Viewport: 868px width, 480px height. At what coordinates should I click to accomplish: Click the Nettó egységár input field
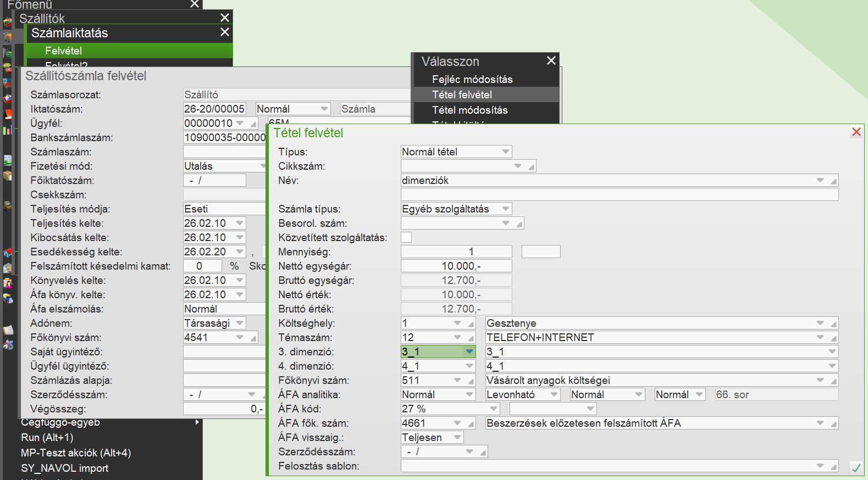click(x=456, y=266)
